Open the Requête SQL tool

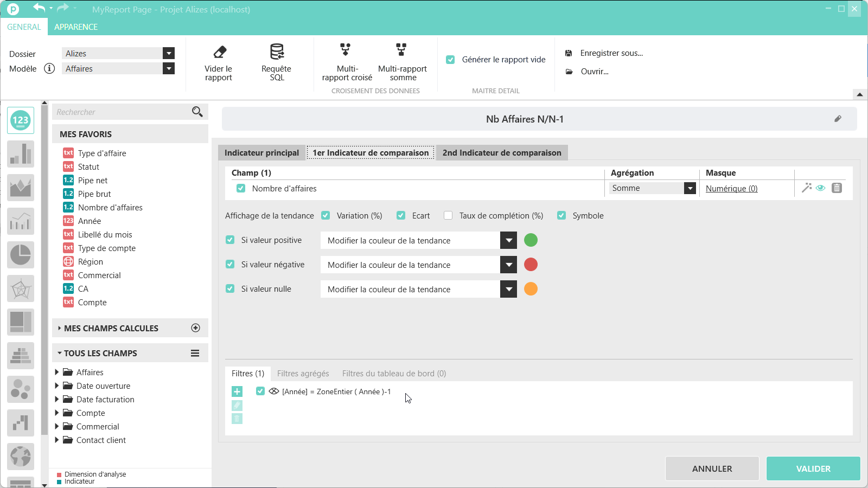(x=277, y=52)
